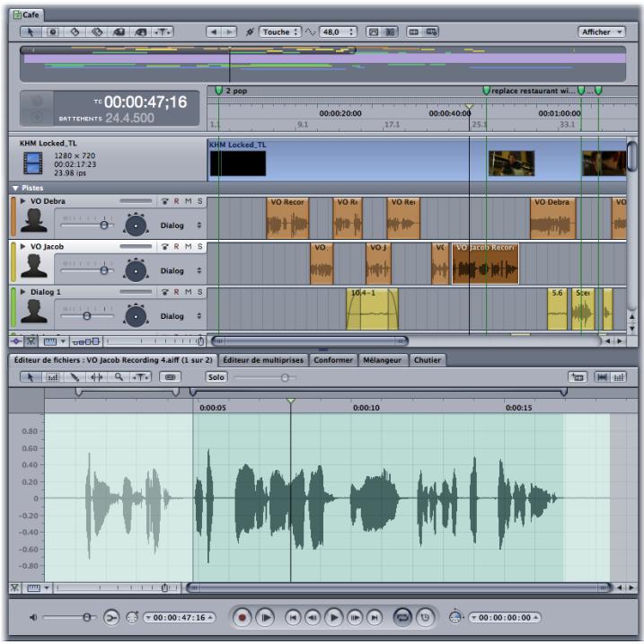Open VO Jacob Dialog output dropdown

click(181, 270)
